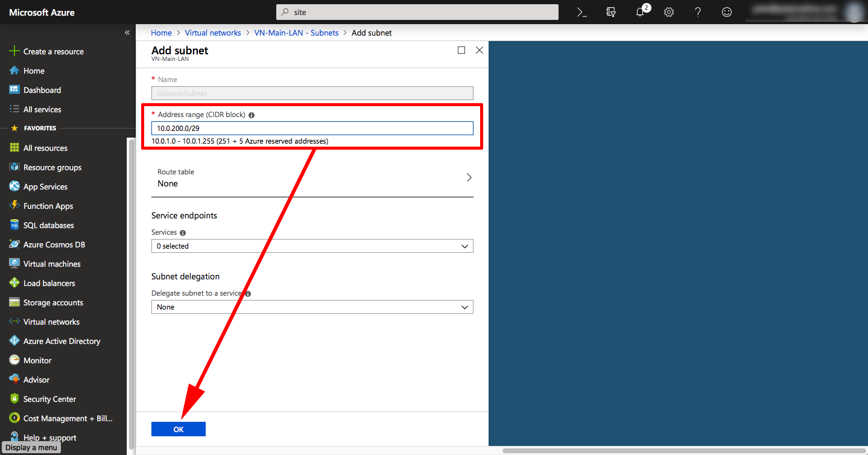Screen dimensions: 868x455
Task: Open portal settings gear
Action: 669,12
